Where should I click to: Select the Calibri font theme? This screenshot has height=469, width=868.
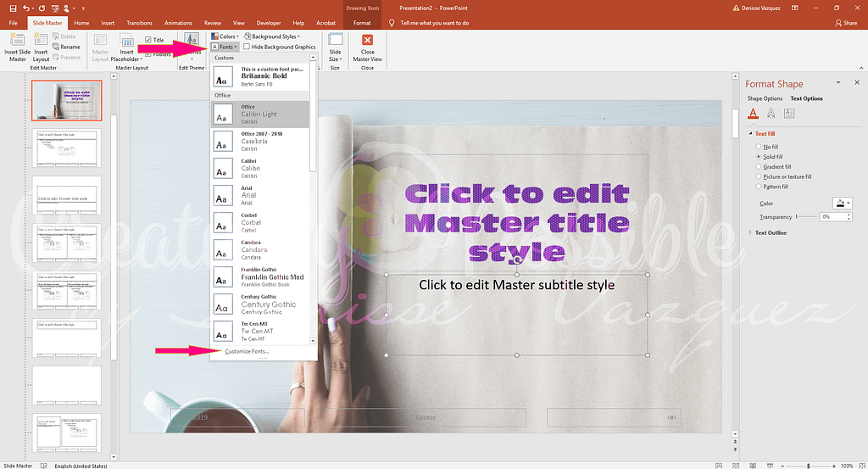pos(259,169)
